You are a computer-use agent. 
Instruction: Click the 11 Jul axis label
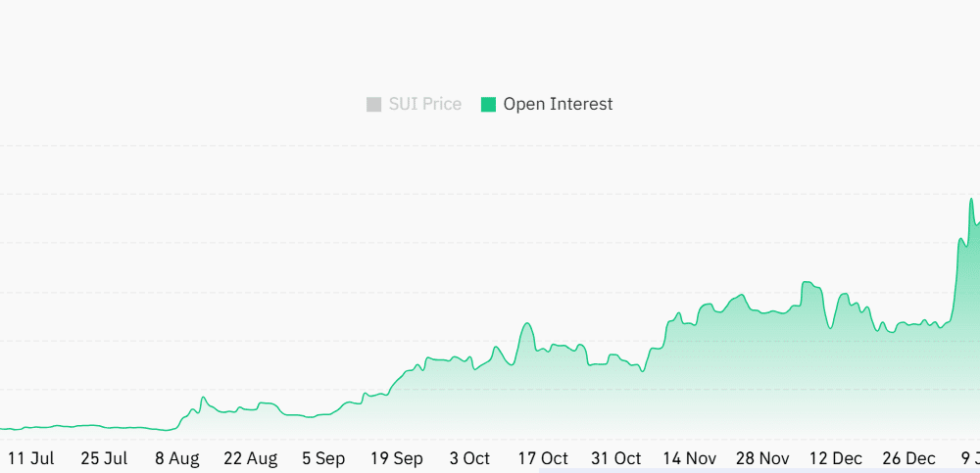point(30,458)
